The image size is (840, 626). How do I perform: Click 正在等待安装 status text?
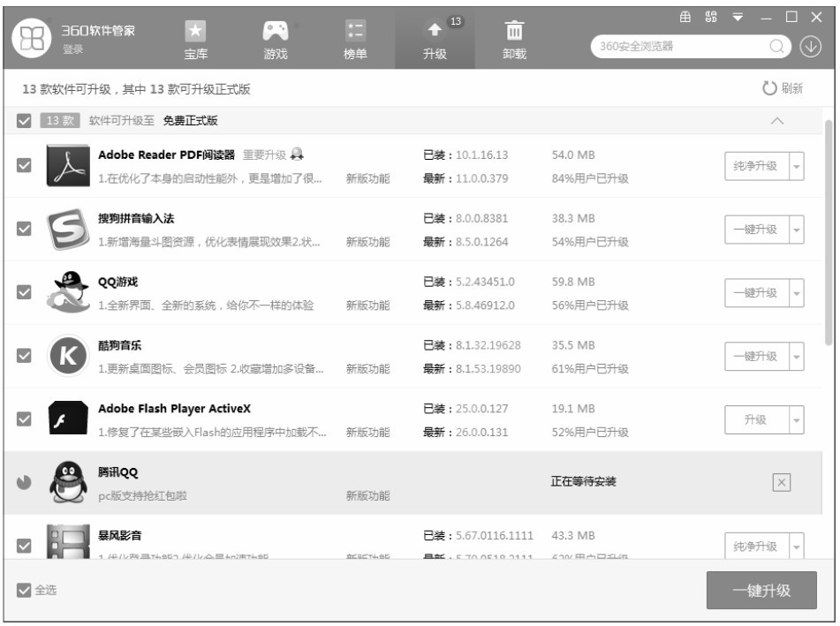583,481
